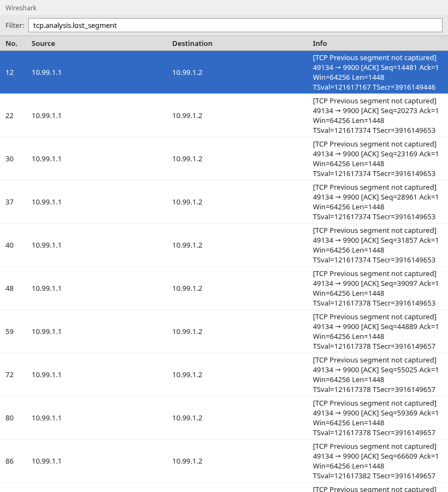Click destination 10.99.1.2 in packet 12 row
The height and width of the screenshot is (492, 448).
point(187,73)
